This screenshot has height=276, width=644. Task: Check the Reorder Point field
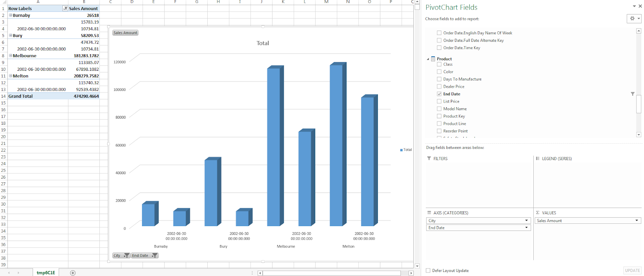click(x=439, y=131)
